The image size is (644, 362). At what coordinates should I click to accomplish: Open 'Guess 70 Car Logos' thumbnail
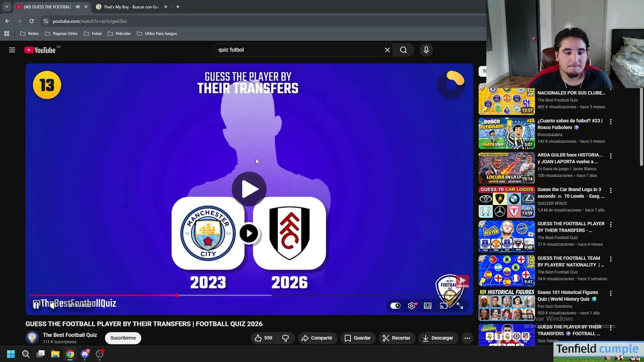point(506,202)
